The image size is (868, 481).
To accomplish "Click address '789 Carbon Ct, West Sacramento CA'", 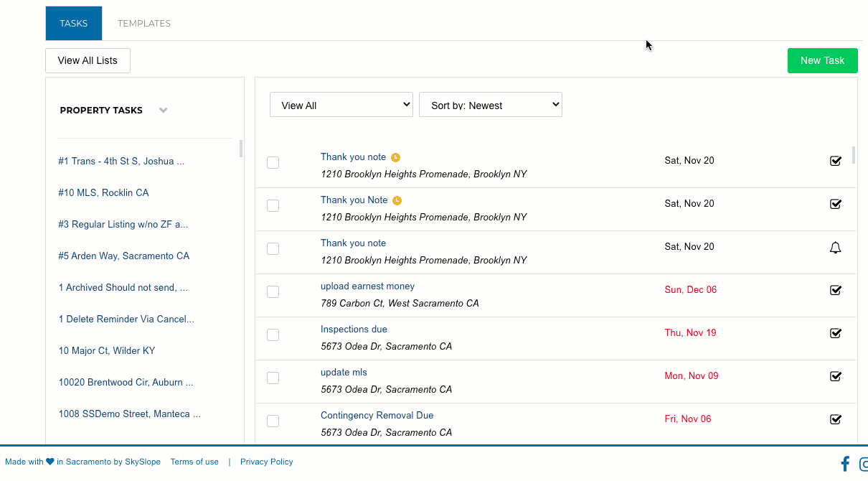I will click(x=400, y=304).
